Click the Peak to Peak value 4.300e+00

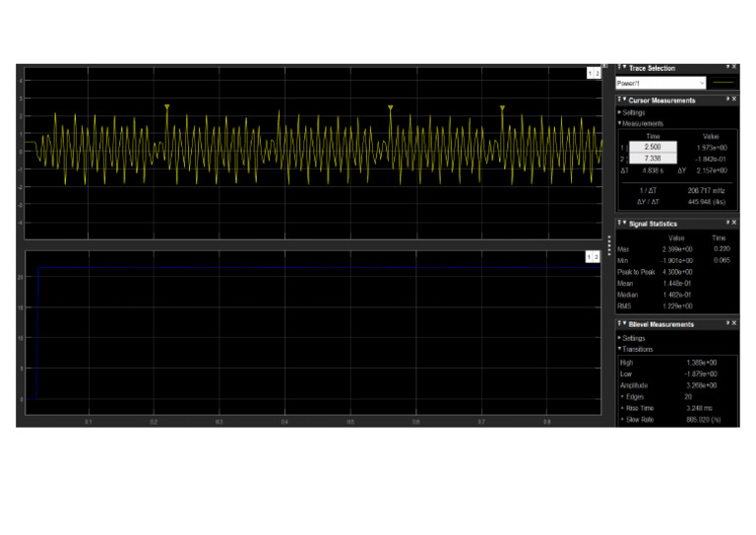click(x=677, y=272)
